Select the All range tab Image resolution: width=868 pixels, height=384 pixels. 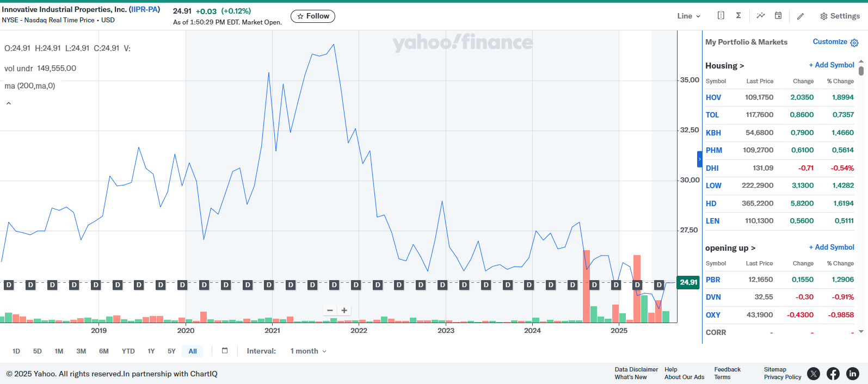pyautogui.click(x=193, y=351)
